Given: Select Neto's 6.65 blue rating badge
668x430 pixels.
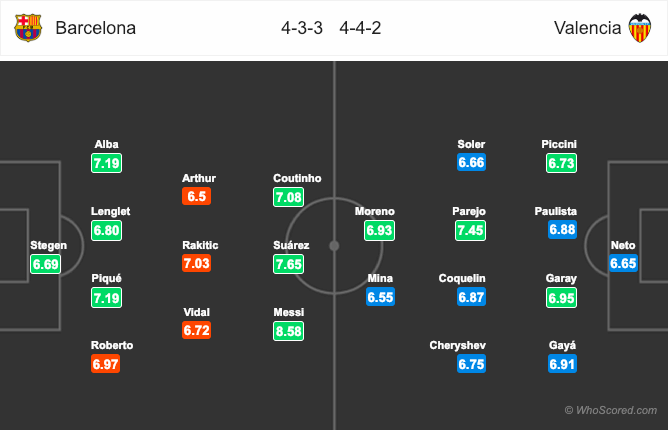Looking at the screenshot, I should coord(623,263).
